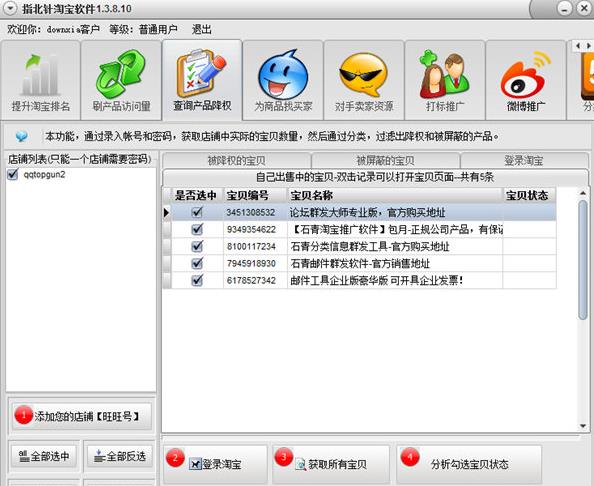Toggle checkbox for item 7945918930
This screenshot has height=486, width=594.
pos(197,263)
